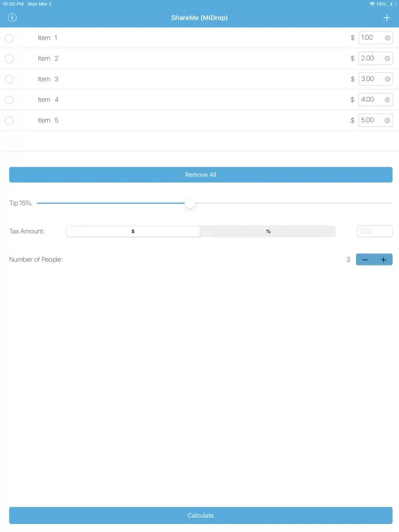Check the Wi-Fi status icon

click(372, 4)
